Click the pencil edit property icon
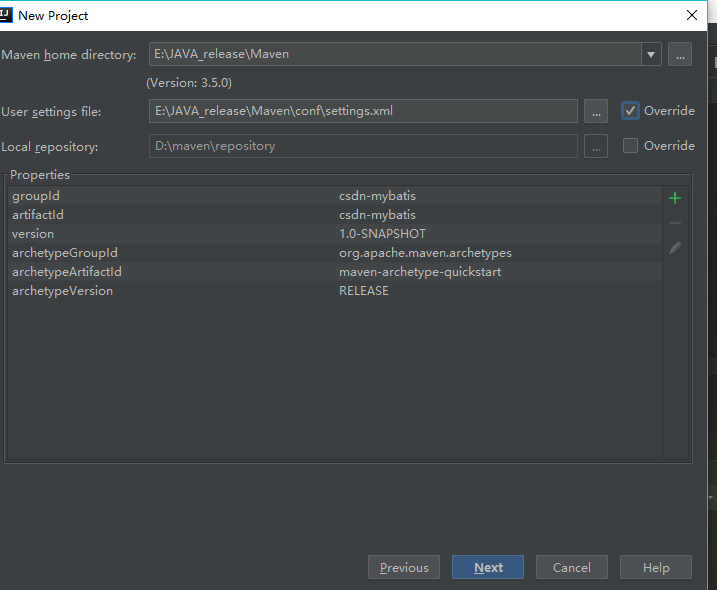717x590 pixels. (675, 248)
